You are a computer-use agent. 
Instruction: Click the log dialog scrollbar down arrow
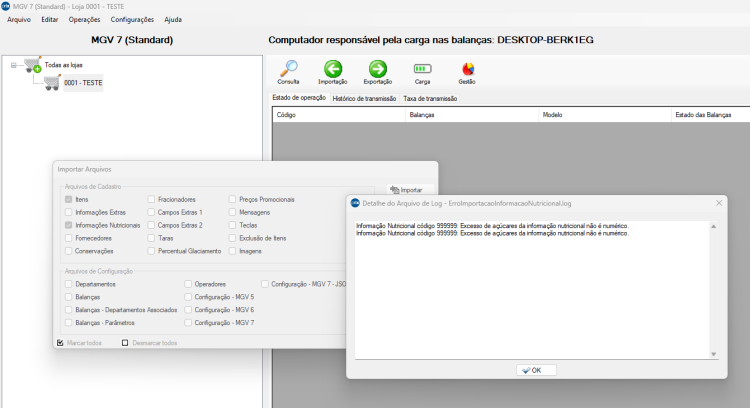coord(714,354)
